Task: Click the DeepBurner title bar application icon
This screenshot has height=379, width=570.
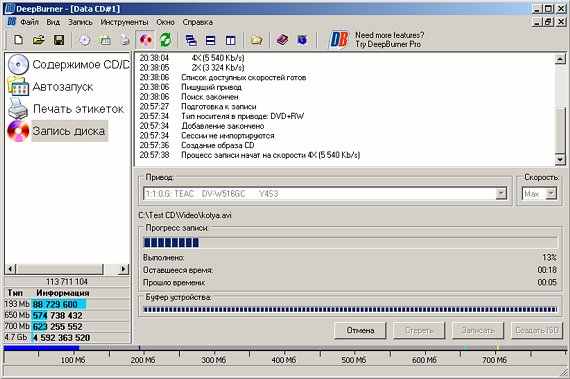Action: pyautogui.click(x=10, y=8)
